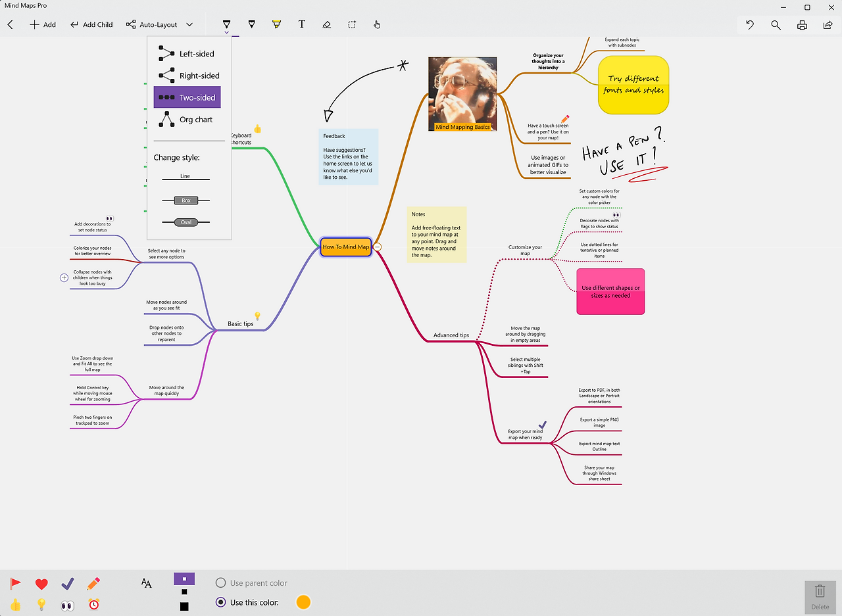Pick the yellow Highlighter tool
The height and width of the screenshot is (616, 842).
(276, 24)
